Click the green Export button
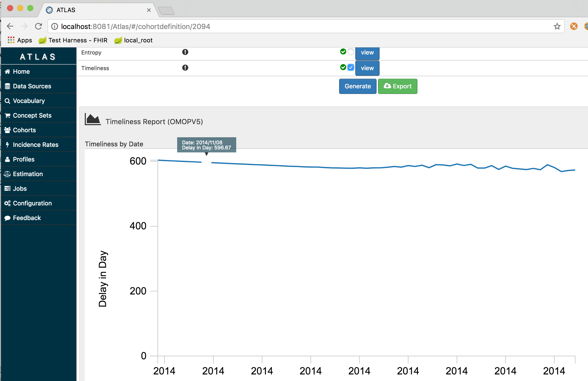The width and height of the screenshot is (588, 381). 397,86
